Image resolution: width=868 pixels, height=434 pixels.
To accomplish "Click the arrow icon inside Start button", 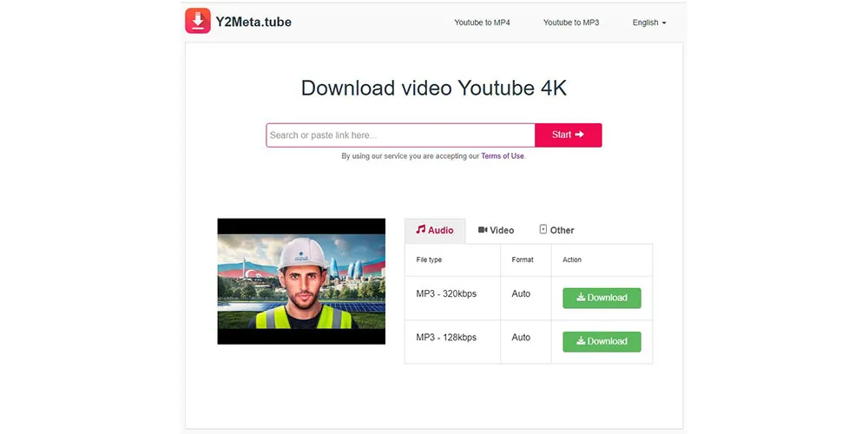I will 580,135.
